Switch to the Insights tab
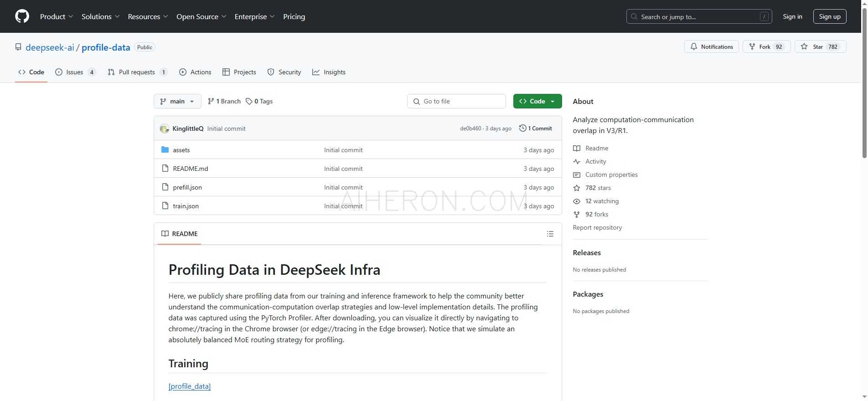Viewport: 868px width, 401px height. coord(329,72)
